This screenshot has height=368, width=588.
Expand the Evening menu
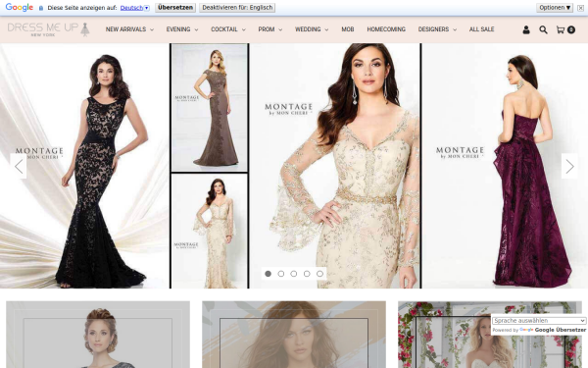(182, 29)
